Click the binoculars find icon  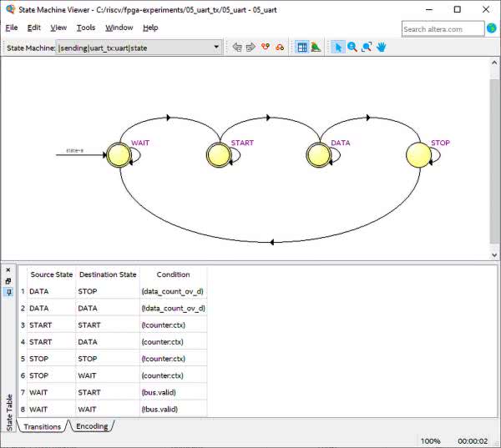pos(280,48)
